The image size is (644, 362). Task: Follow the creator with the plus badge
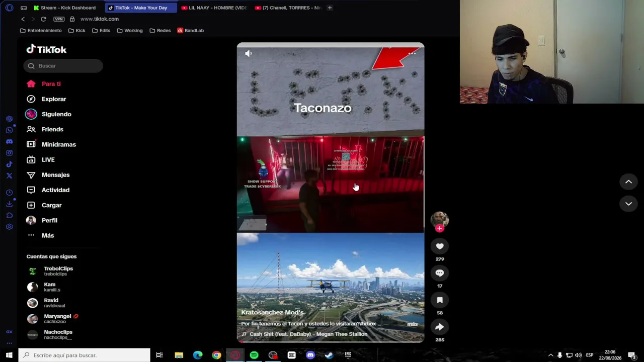pyautogui.click(x=440, y=228)
